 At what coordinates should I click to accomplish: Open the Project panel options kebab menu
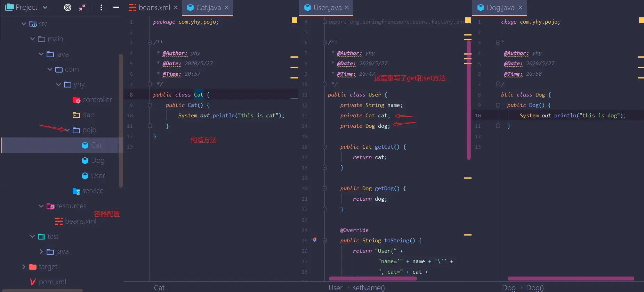(101, 7)
